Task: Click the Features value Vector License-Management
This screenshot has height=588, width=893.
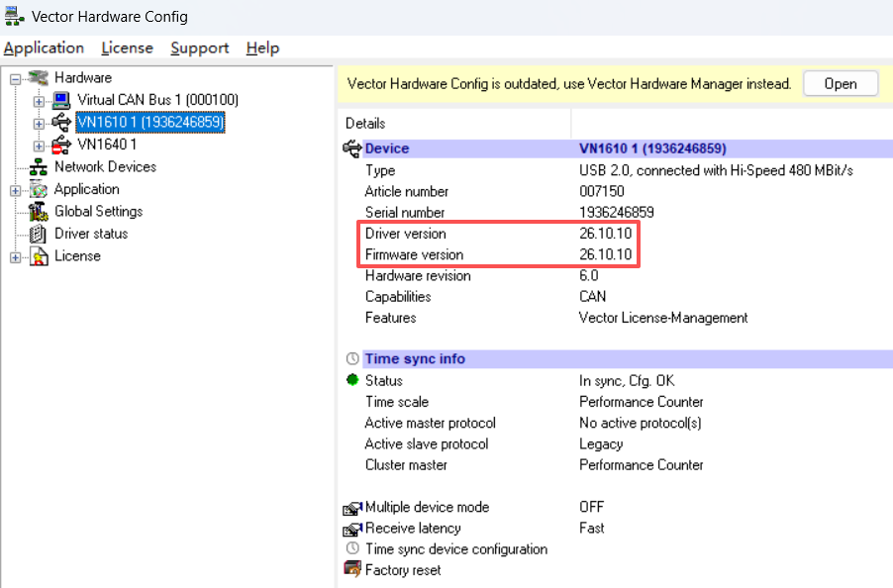Action: tap(663, 318)
